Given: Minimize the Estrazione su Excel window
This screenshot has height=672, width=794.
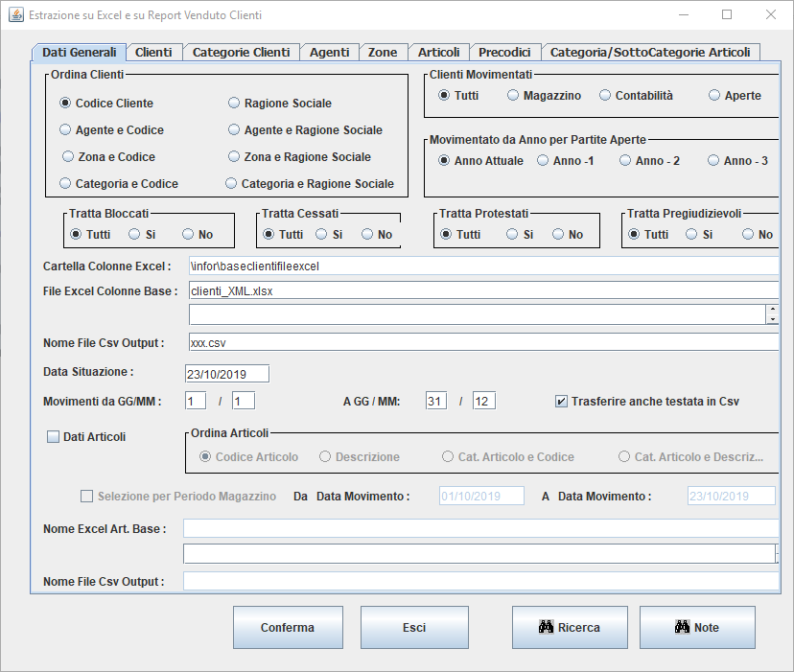Looking at the screenshot, I should 684,14.
